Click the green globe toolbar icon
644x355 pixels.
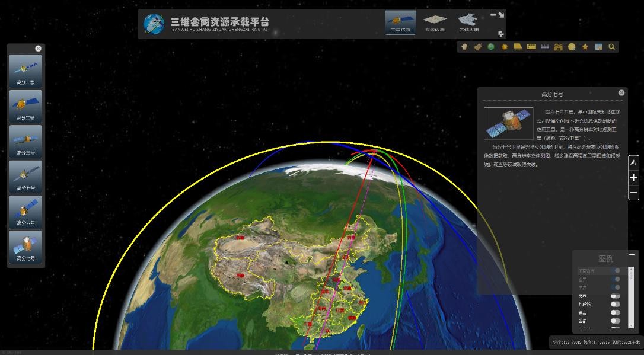pyautogui.click(x=491, y=47)
